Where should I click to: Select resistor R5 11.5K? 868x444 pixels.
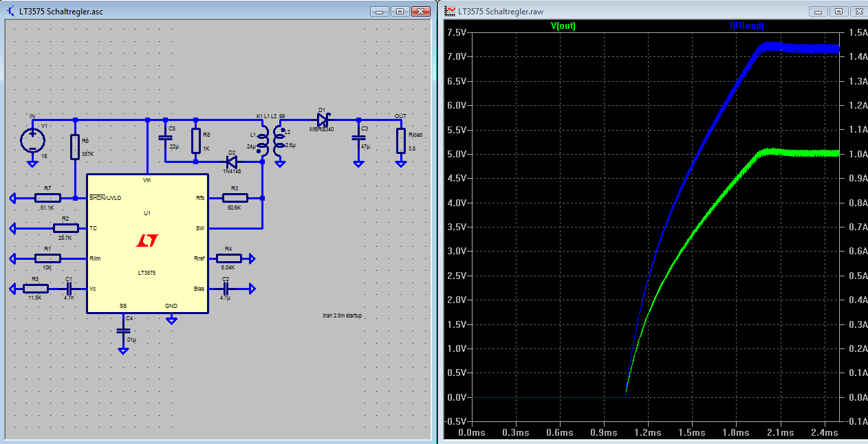click(36, 289)
